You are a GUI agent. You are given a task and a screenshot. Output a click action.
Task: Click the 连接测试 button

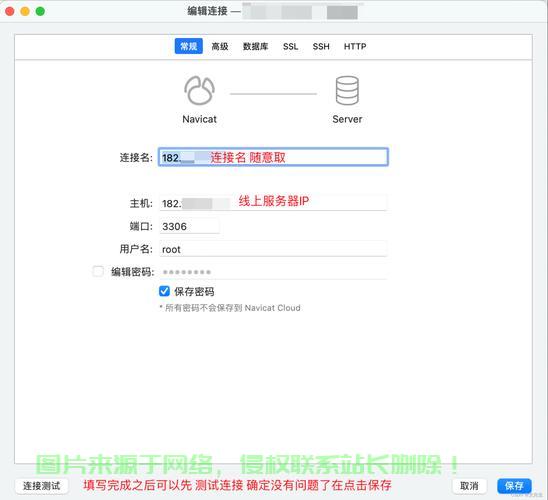click(x=42, y=486)
